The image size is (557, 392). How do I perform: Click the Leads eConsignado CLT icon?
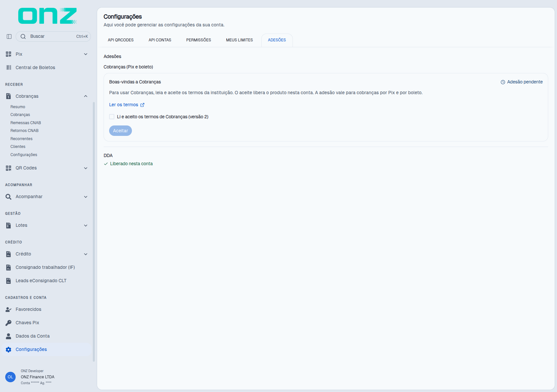tap(8, 281)
